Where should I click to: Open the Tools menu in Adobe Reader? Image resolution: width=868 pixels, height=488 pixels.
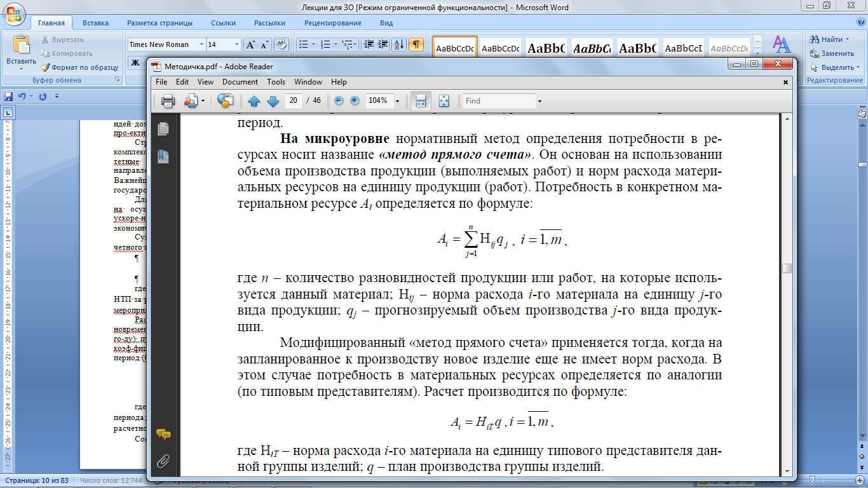point(276,82)
